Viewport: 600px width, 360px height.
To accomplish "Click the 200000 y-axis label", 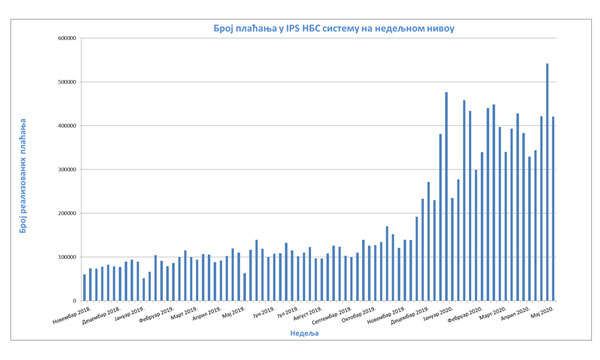I will tap(67, 213).
